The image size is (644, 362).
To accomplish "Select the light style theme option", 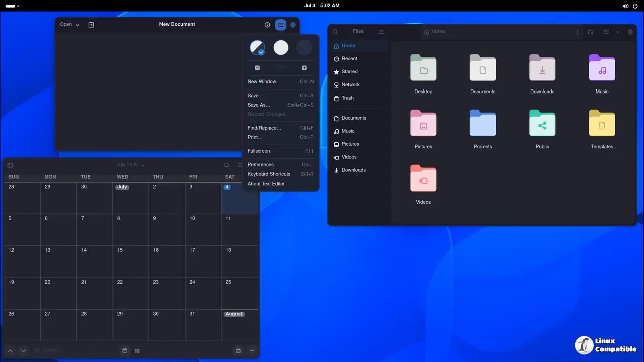I will coord(281,48).
